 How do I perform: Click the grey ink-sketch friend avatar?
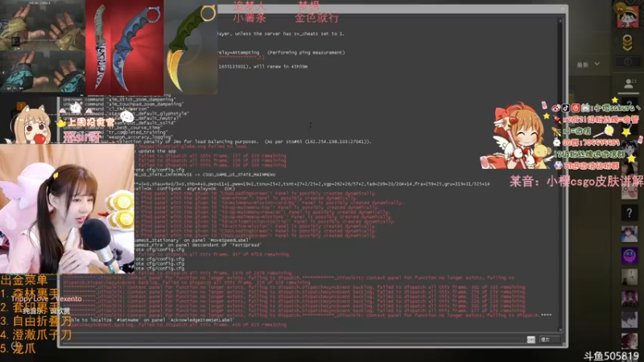pos(630,277)
